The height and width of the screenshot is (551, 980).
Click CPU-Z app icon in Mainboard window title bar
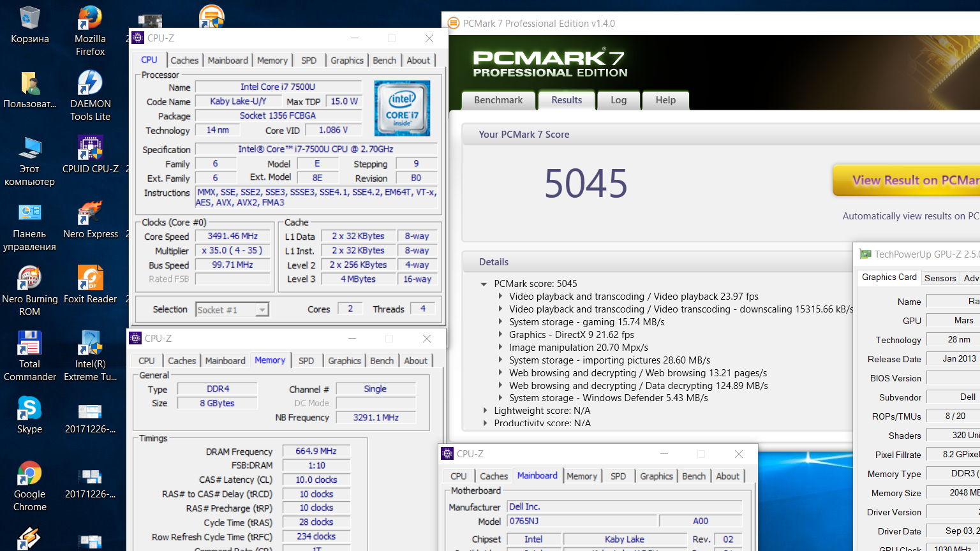pos(447,454)
